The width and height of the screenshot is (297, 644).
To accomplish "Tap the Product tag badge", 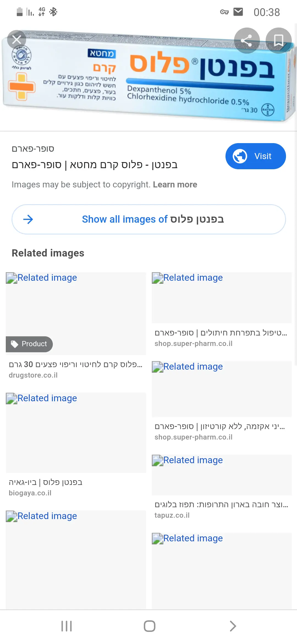I will pyautogui.click(x=29, y=344).
